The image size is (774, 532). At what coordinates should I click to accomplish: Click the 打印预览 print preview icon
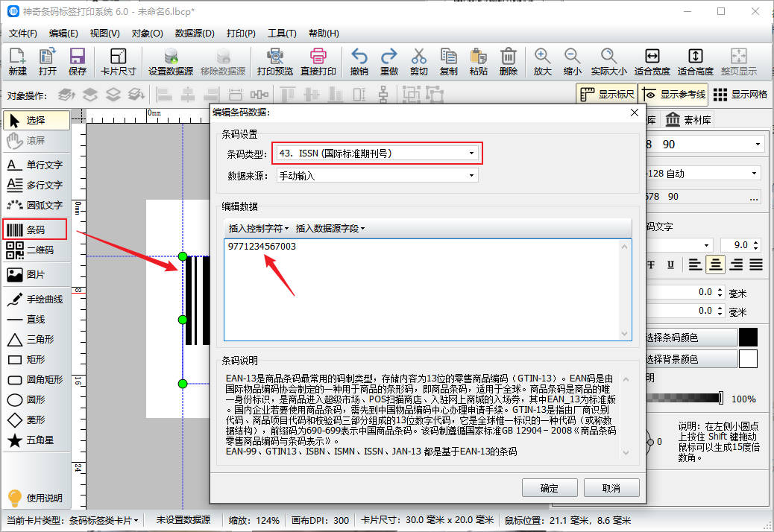(x=274, y=62)
